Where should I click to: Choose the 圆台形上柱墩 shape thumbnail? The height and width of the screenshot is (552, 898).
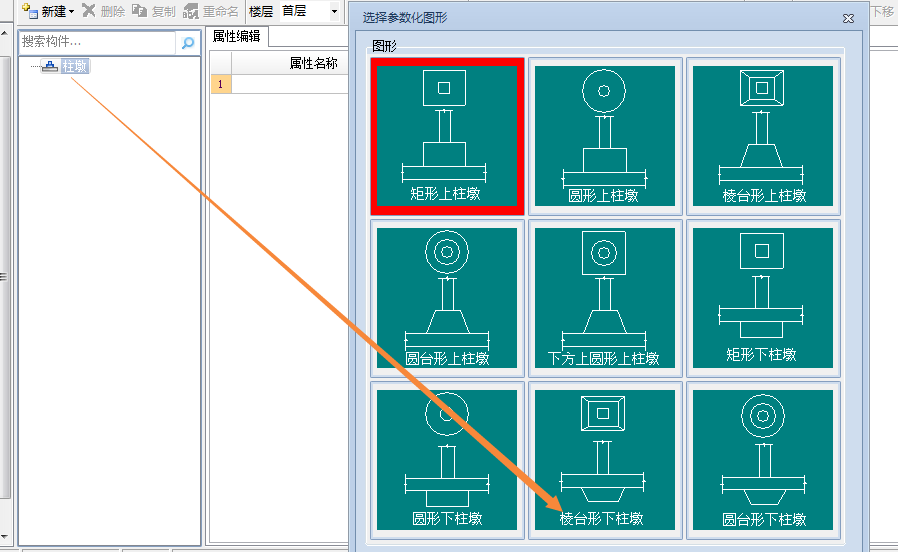coord(447,298)
